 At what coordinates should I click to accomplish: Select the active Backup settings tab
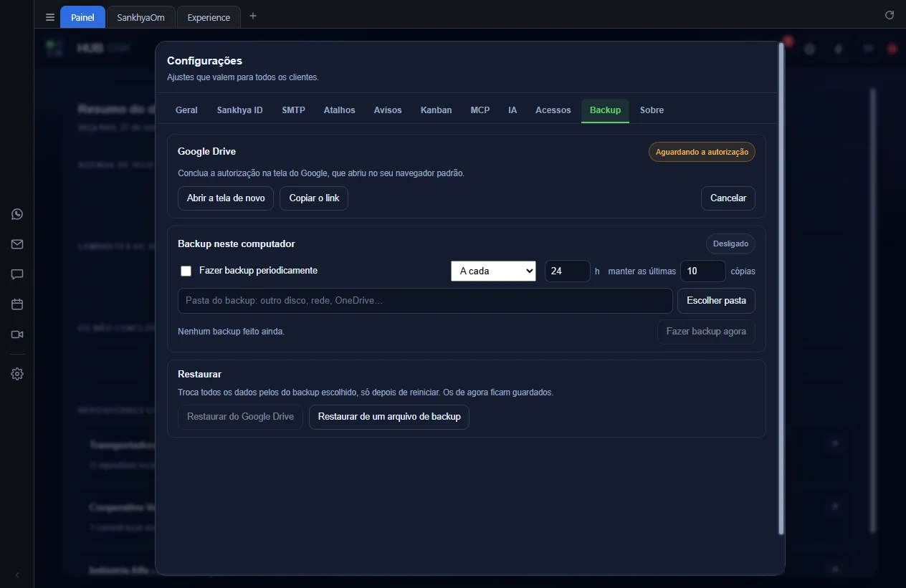coord(605,110)
